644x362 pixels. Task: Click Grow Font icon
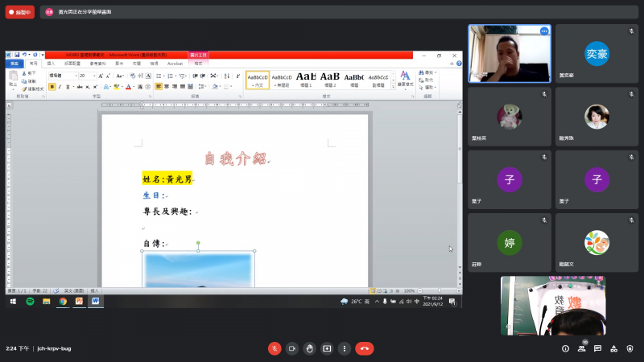(x=101, y=76)
